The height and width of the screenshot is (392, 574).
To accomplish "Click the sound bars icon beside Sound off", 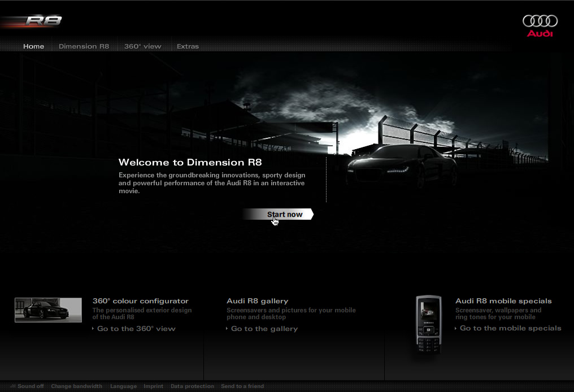I will coord(13,386).
